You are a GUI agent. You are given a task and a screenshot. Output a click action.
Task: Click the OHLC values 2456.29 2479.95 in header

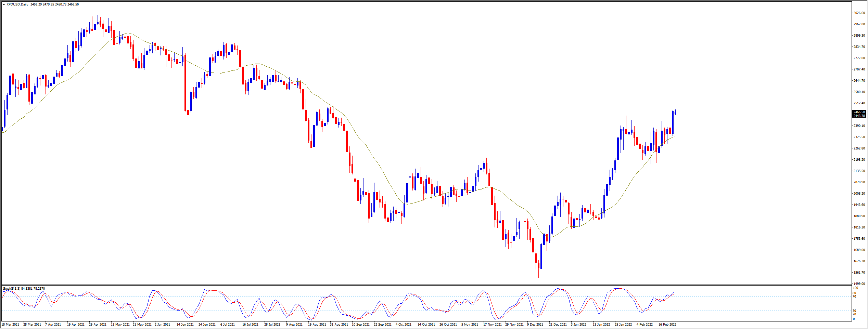42,4
